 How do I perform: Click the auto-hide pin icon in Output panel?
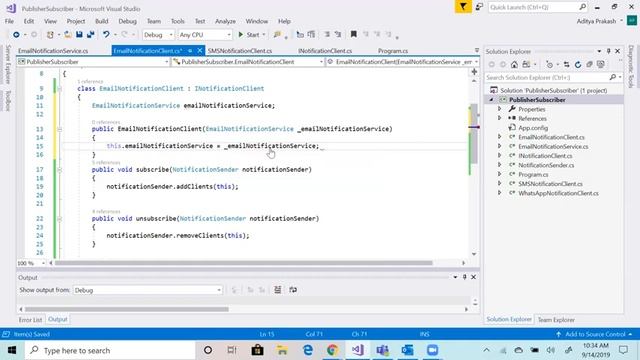tap(464, 277)
